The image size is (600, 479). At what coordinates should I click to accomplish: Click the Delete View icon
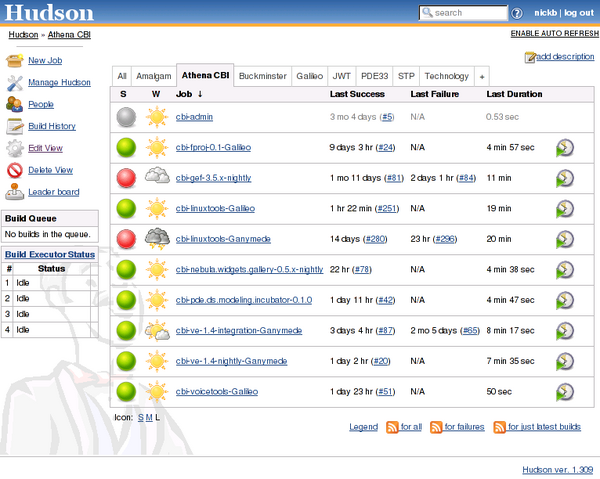pyautogui.click(x=14, y=170)
